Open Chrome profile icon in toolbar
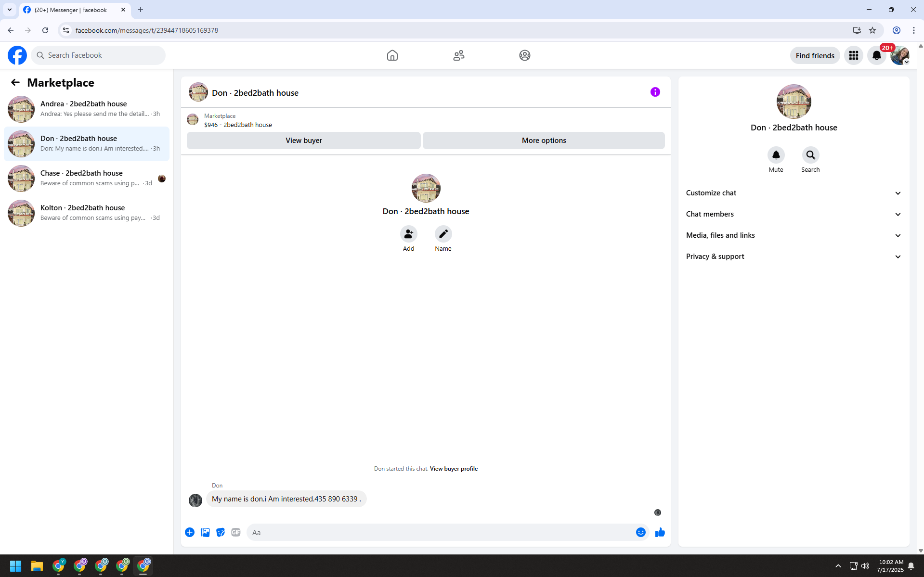 [897, 30]
